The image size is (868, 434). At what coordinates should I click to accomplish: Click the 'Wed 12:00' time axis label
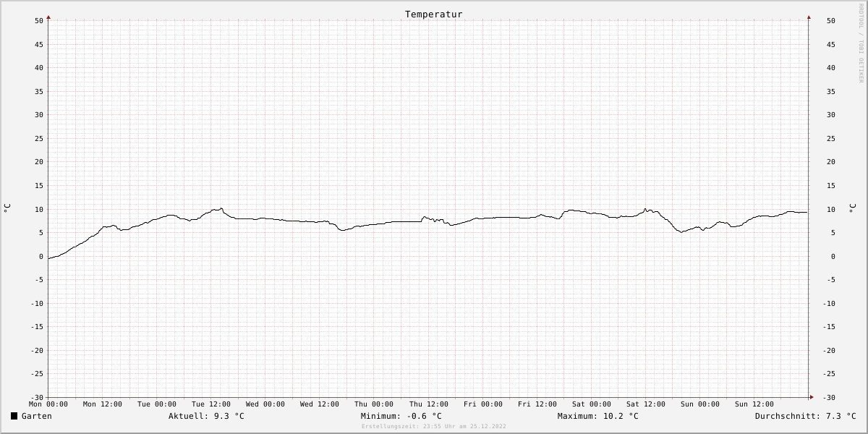click(x=320, y=404)
